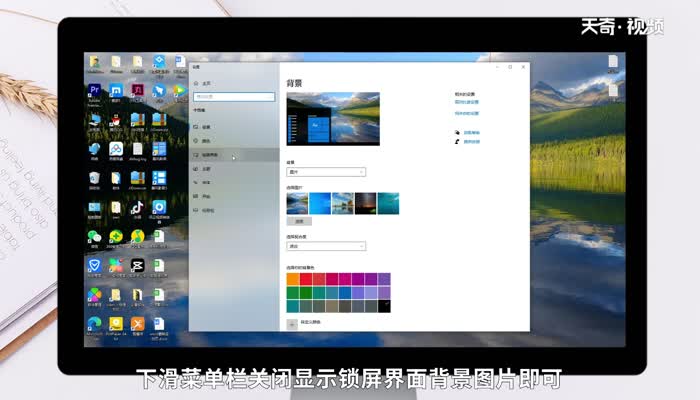This screenshot has height=400, width=700.
Task: Launch the WeChat desktop shortcut
Action: (94, 237)
